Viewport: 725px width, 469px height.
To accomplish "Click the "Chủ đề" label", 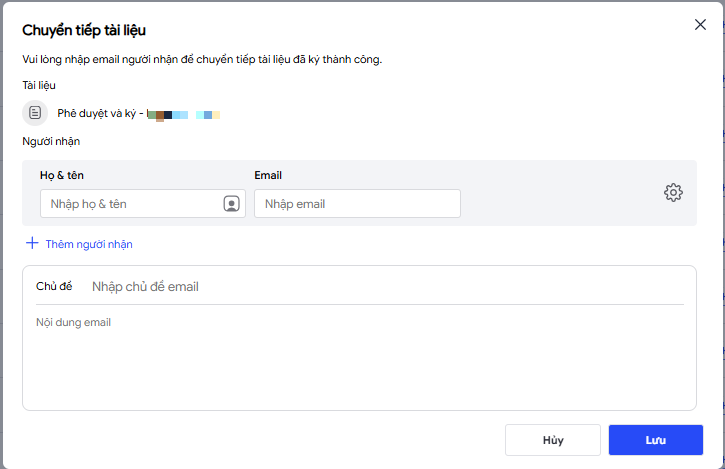I will [54, 287].
